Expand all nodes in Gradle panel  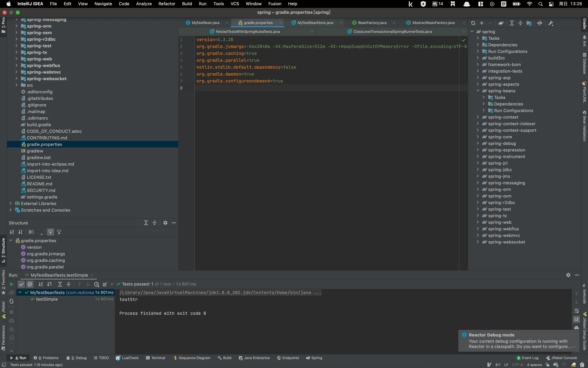[x=512, y=23]
